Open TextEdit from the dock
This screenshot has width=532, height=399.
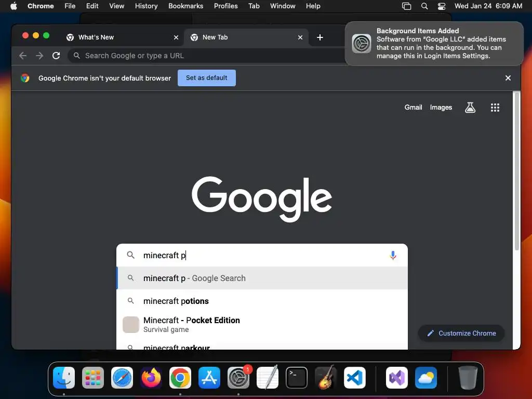[x=268, y=378]
